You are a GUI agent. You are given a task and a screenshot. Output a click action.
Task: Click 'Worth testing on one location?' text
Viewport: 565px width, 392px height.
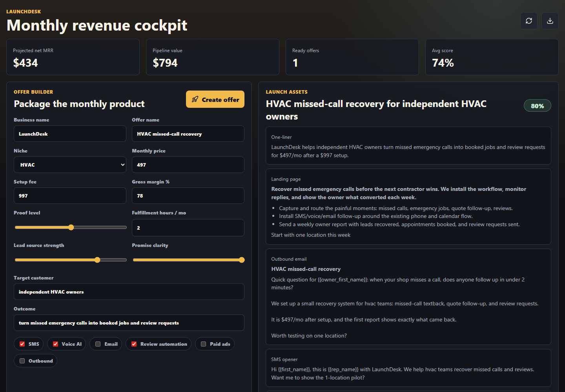coord(309,336)
